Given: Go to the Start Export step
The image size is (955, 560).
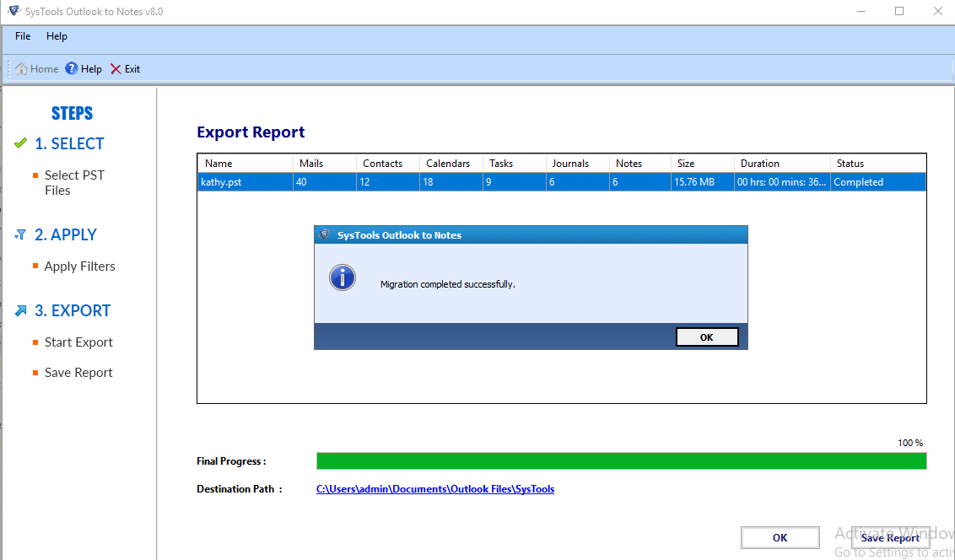Looking at the screenshot, I should pyautogui.click(x=78, y=342).
